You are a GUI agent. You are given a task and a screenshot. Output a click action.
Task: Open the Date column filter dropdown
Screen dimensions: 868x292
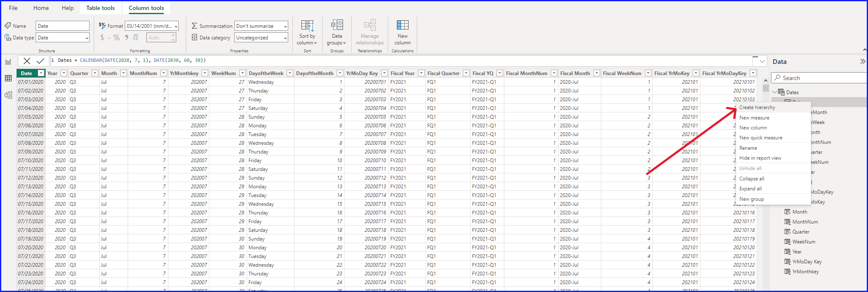(x=41, y=73)
